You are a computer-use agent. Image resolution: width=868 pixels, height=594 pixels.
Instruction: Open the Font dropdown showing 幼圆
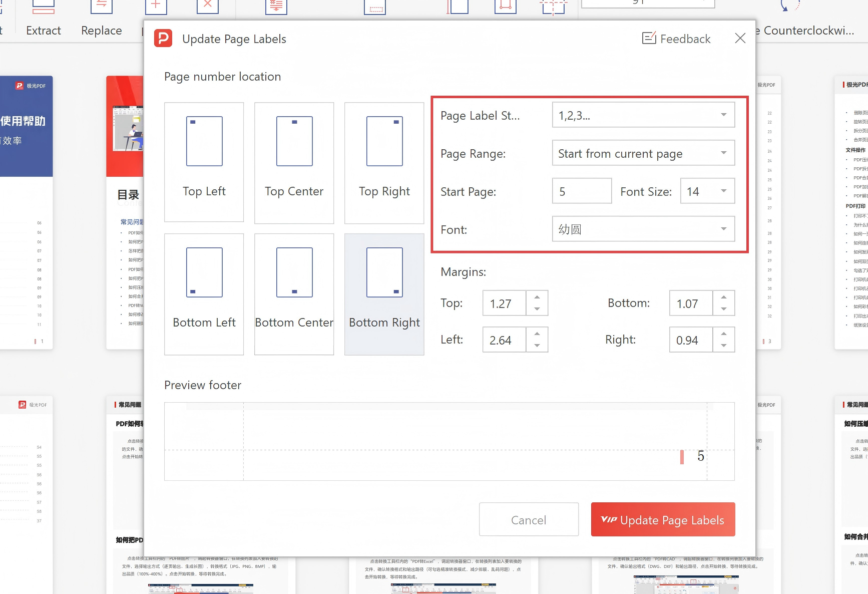[x=643, y=229]
